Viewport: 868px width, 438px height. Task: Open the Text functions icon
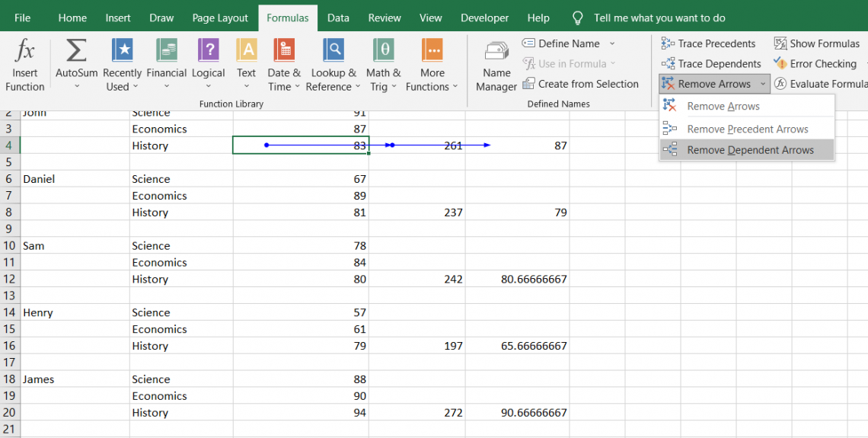pos(246,52)
